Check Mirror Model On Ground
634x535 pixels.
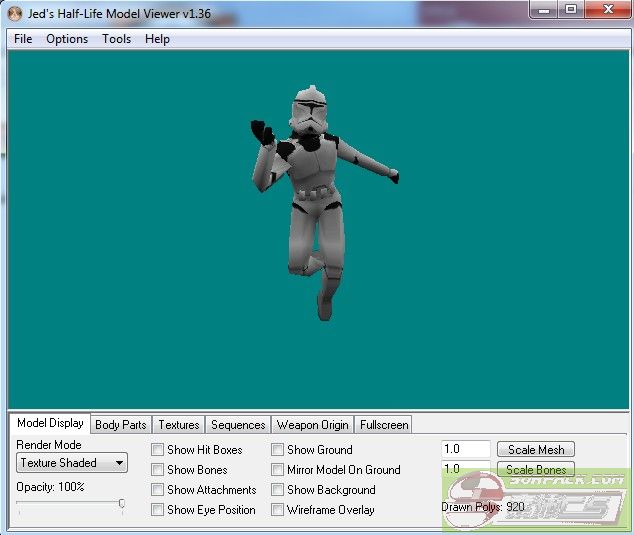coord(277,470)
